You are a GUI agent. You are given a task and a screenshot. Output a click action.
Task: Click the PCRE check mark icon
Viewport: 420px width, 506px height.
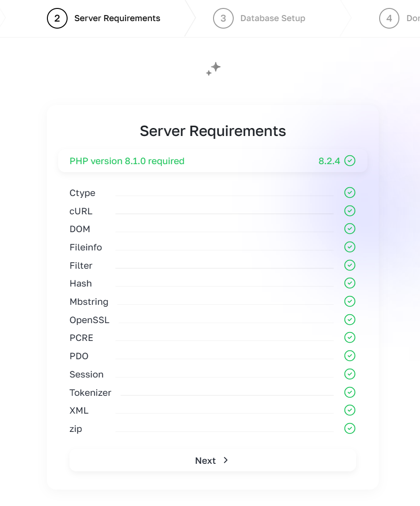(350, 338)
